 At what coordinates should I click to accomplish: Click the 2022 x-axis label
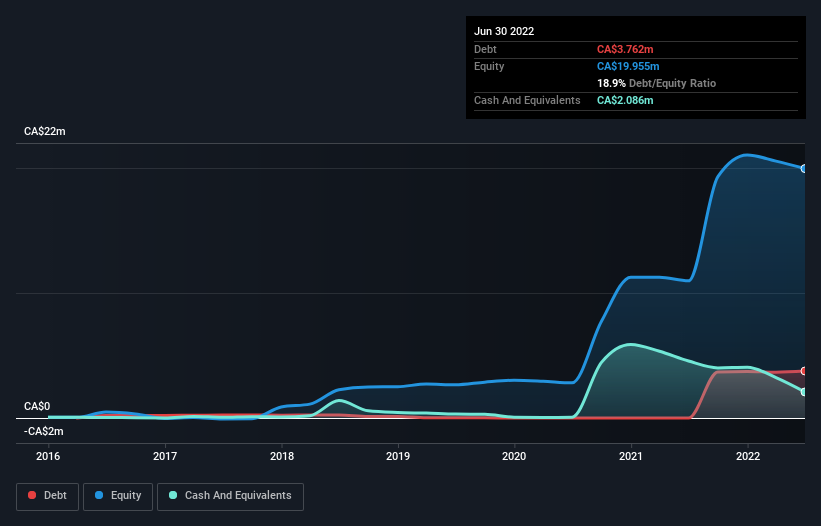[x=748, y=456]
